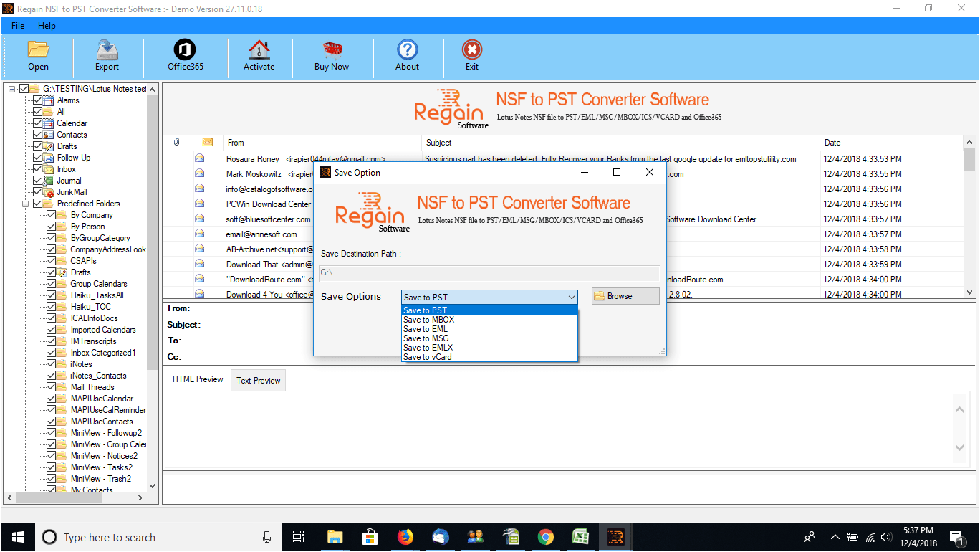Open the File menu
Image resolution: width=980 pixels, height=552 pixels.
(18, 26)
